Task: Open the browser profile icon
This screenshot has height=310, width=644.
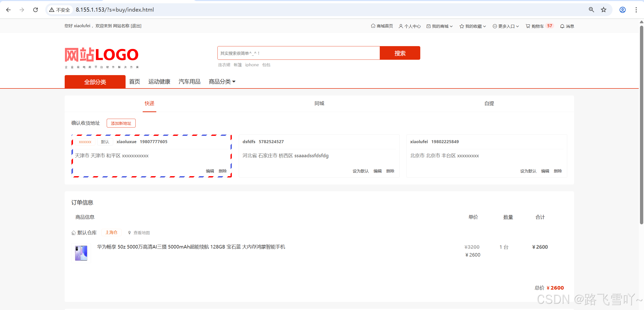Action: coord(622,10)
